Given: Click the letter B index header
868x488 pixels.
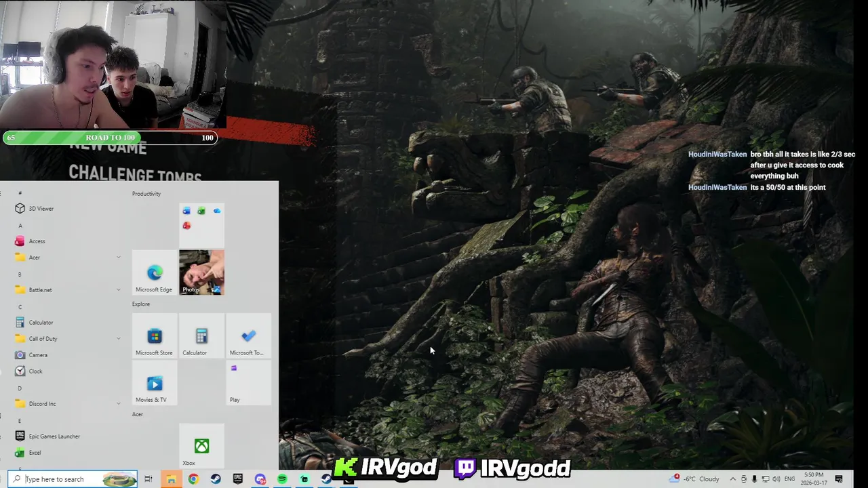Looking at the screenshot, I should point(20,274).
